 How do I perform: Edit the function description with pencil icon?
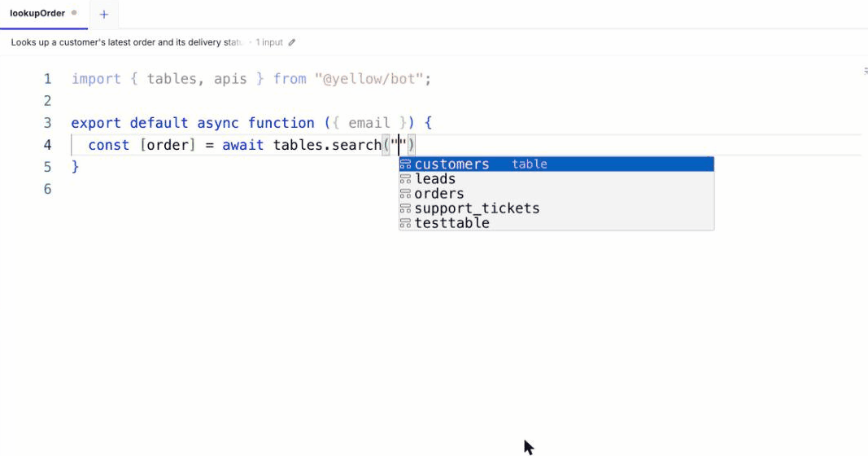coord(292,42)
